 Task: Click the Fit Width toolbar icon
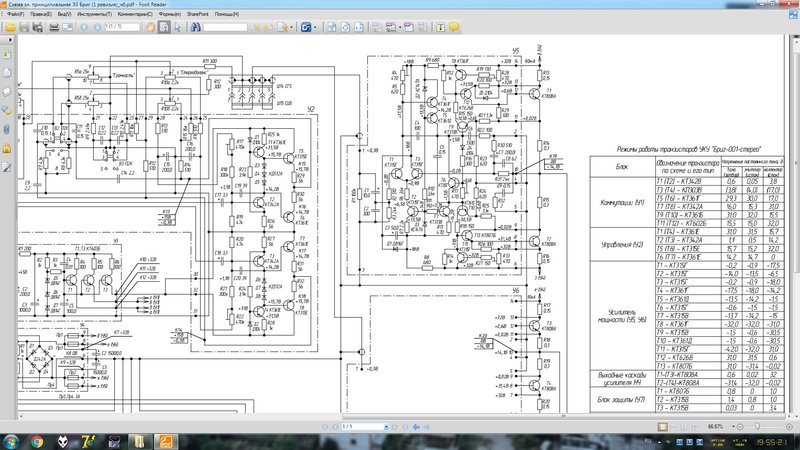(x=359, y=27)
